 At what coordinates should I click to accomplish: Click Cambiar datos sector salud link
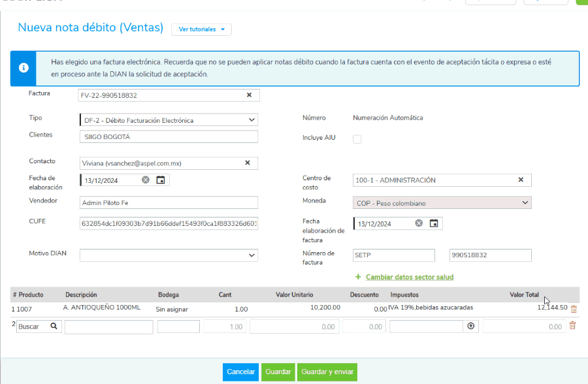point(409,277)
